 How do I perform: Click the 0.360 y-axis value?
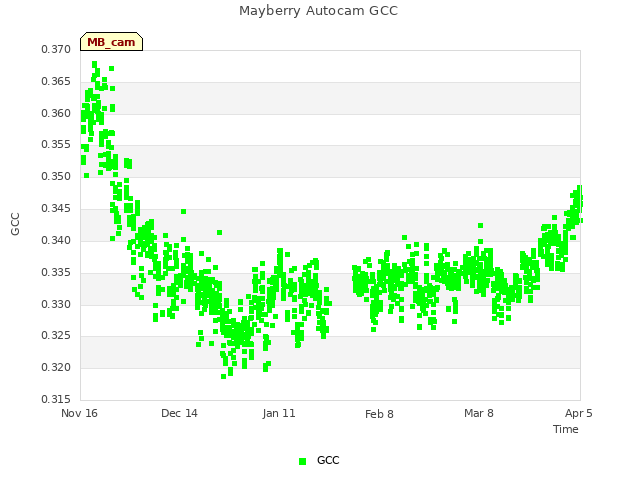[56, 113]
